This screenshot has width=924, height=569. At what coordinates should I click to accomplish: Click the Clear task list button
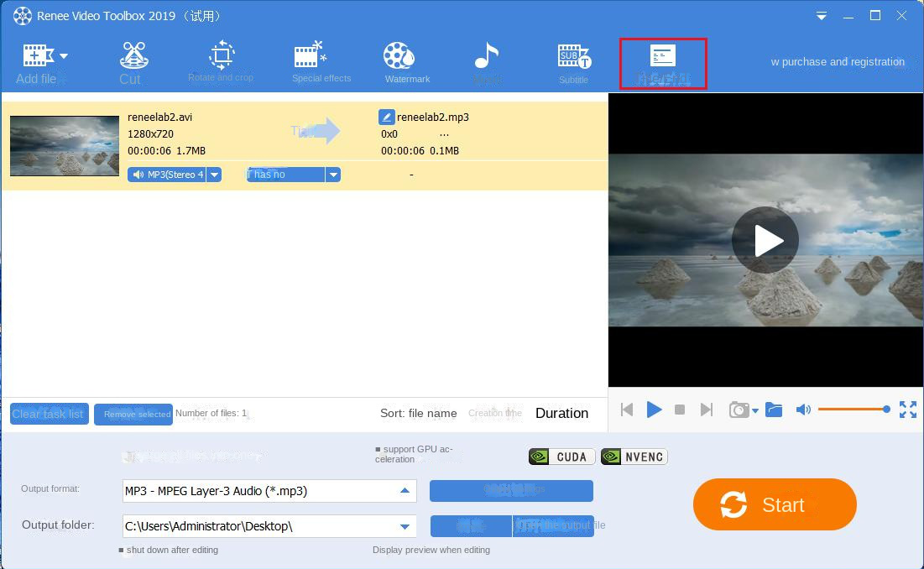pyautogui.click(x=49, y=413)
